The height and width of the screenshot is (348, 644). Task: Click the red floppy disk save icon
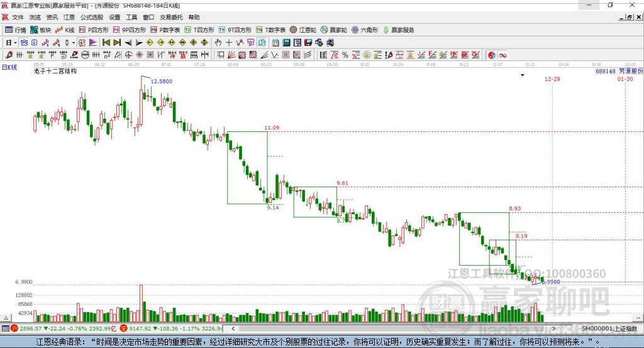coord(308,43)
